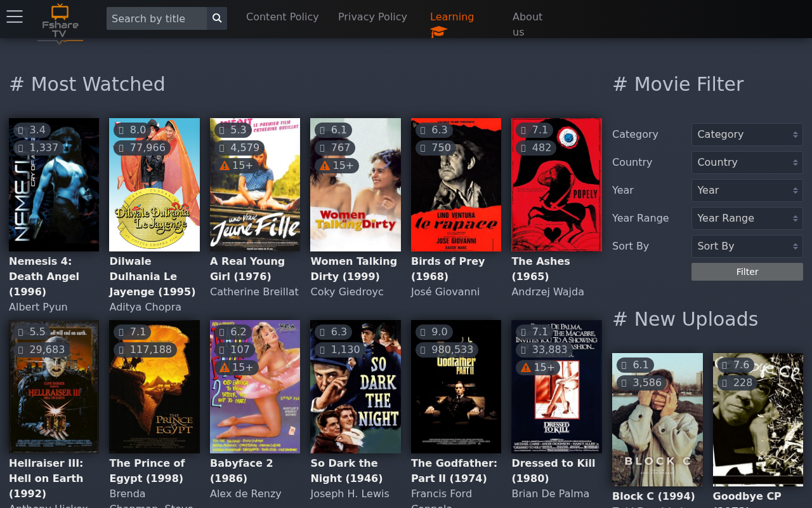
Task: Go to the Learning section
Action: pyautogui.click(x=452, y=17)
